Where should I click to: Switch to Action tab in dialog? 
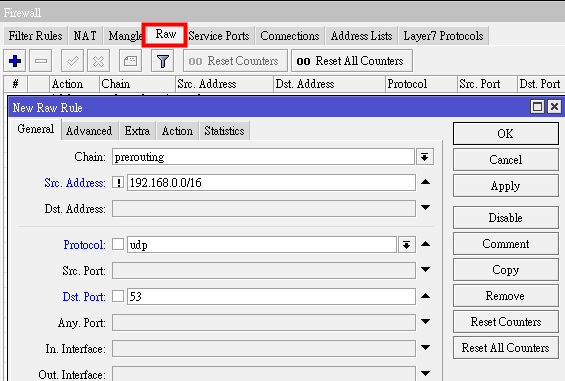coord(177,131)
